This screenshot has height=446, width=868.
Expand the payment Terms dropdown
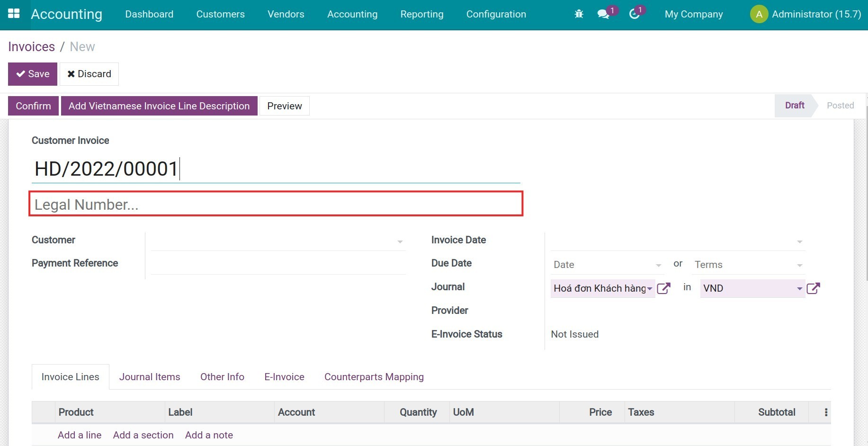(799, 265)
